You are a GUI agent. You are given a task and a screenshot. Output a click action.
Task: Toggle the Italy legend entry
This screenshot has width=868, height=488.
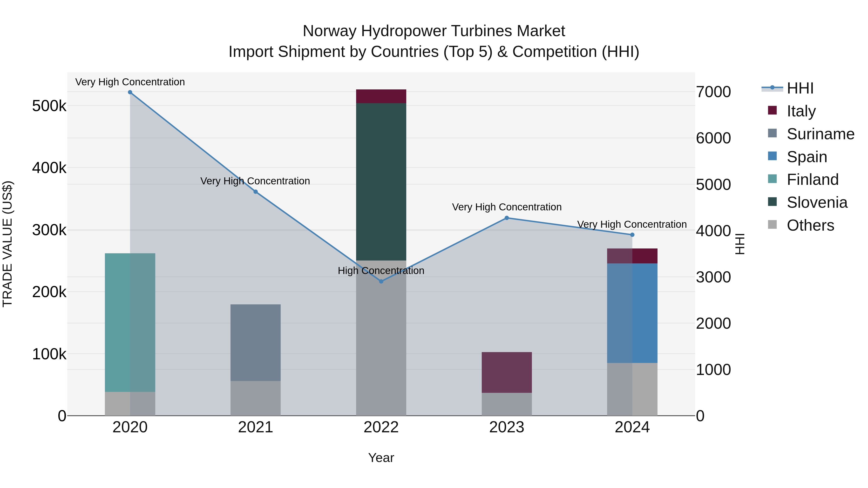point(792,111)
